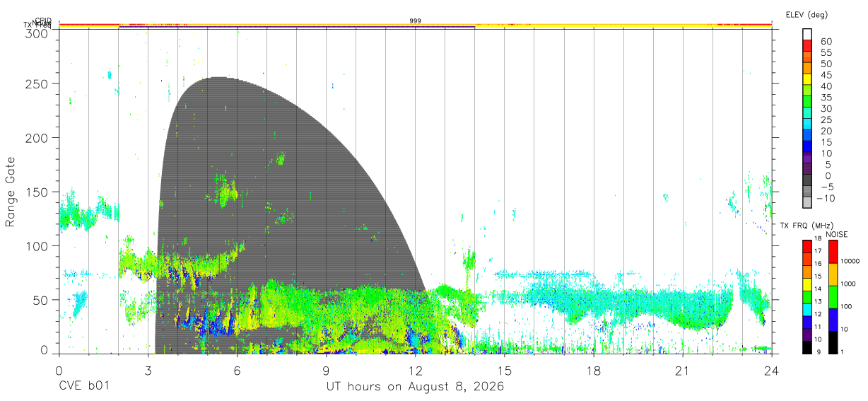Image resolution: width=868 pixels, height=401 pixels.
Task: Click the "NOISE" colorbar title
Action: [x=837, y=234]
